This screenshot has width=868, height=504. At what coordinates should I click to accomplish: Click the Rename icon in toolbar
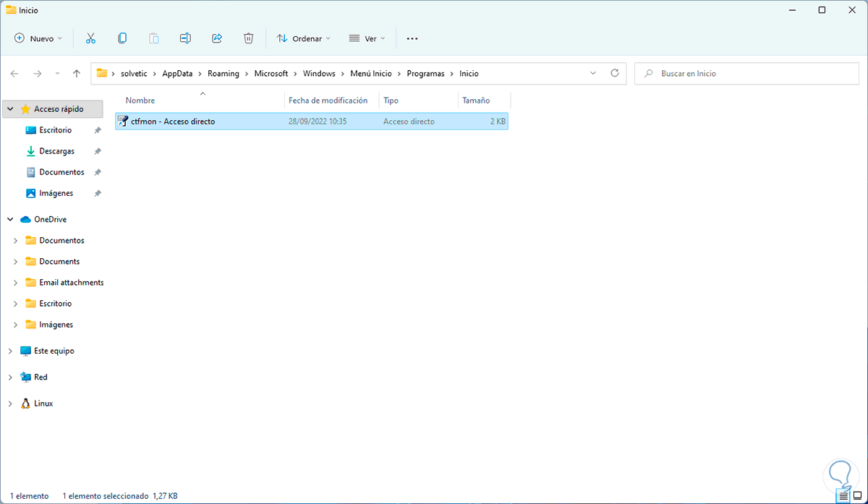tap(185, 38)
